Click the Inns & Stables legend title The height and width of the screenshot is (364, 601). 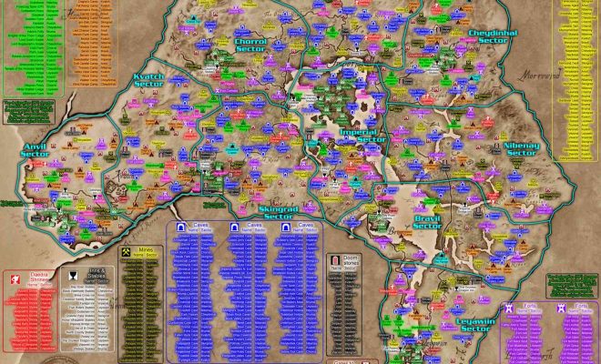click(x=97, y=272)
